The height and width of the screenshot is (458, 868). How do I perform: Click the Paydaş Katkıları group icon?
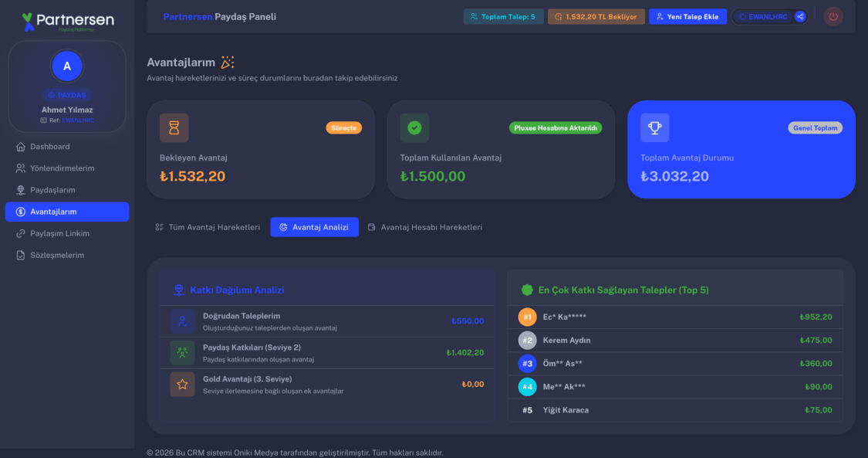182,353
